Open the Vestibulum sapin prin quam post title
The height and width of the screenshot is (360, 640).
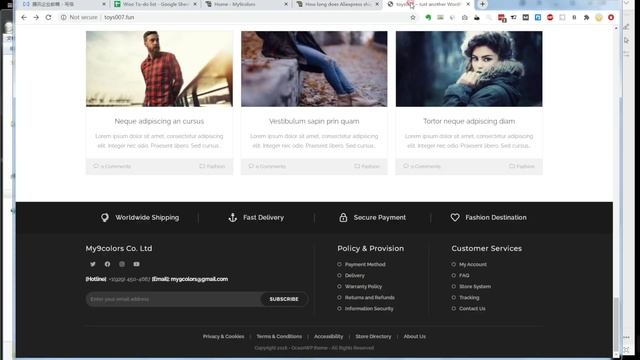(314, 121)
